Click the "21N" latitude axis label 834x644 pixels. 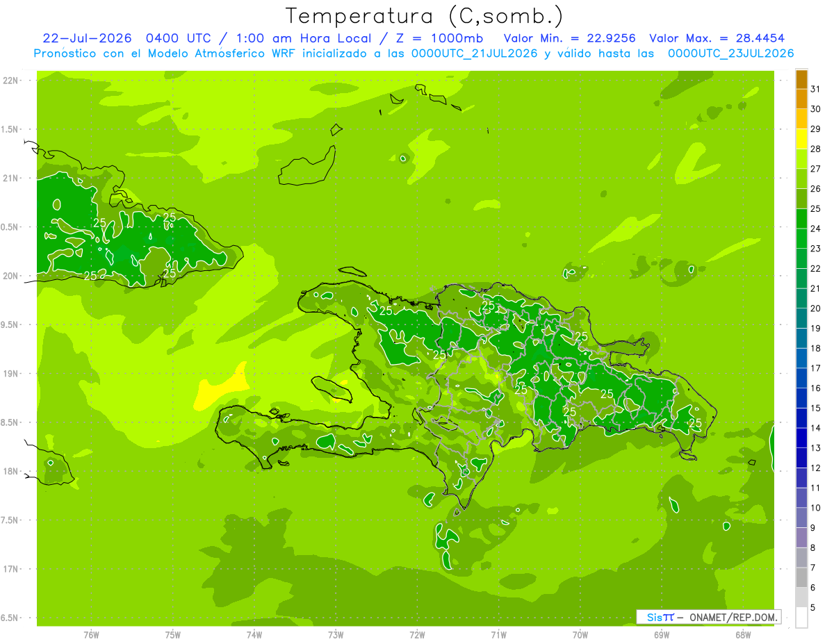(x=12, y=179)
